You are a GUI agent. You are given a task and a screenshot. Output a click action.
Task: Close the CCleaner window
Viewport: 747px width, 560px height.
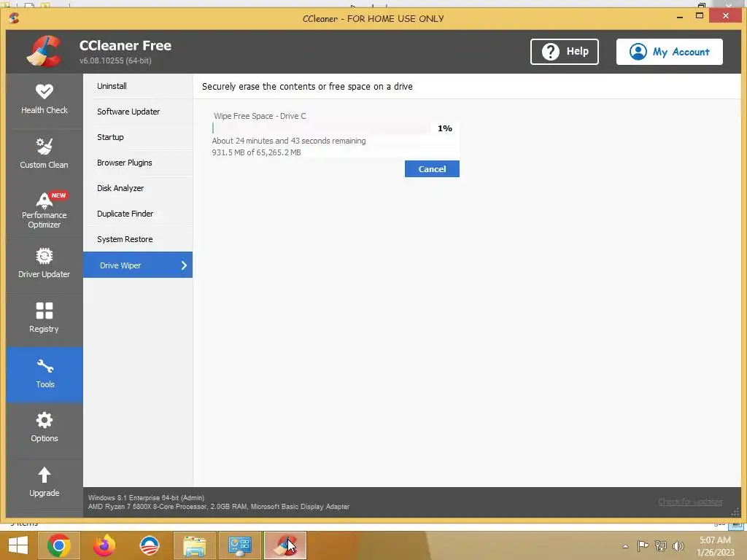tap(726, 16)
